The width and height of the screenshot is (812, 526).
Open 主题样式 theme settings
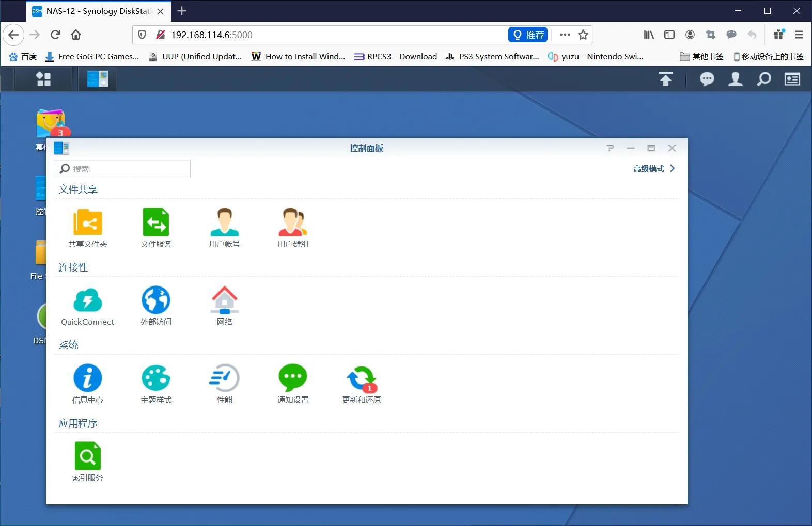click(x=156, y=378)
